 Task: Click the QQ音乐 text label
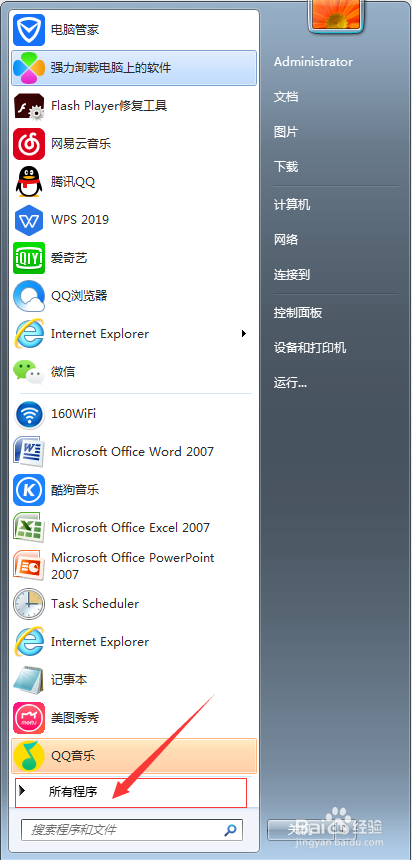pyautogui.click(x=72, y=756)
